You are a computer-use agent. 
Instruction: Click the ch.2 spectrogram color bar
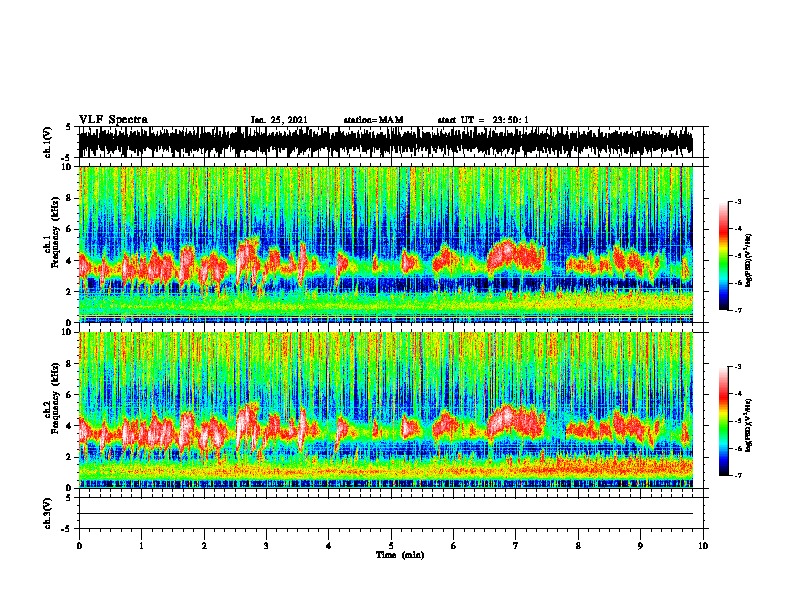coord(723,421)
